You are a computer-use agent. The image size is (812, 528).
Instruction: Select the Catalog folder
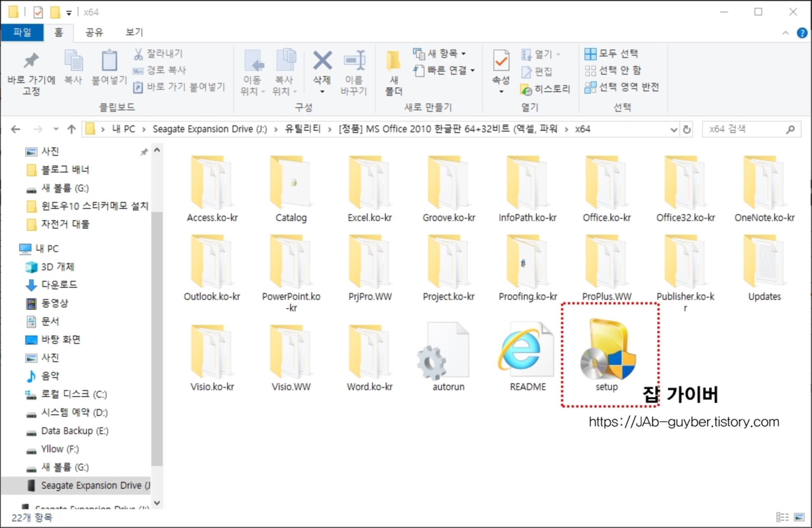(x=291, y=189)
